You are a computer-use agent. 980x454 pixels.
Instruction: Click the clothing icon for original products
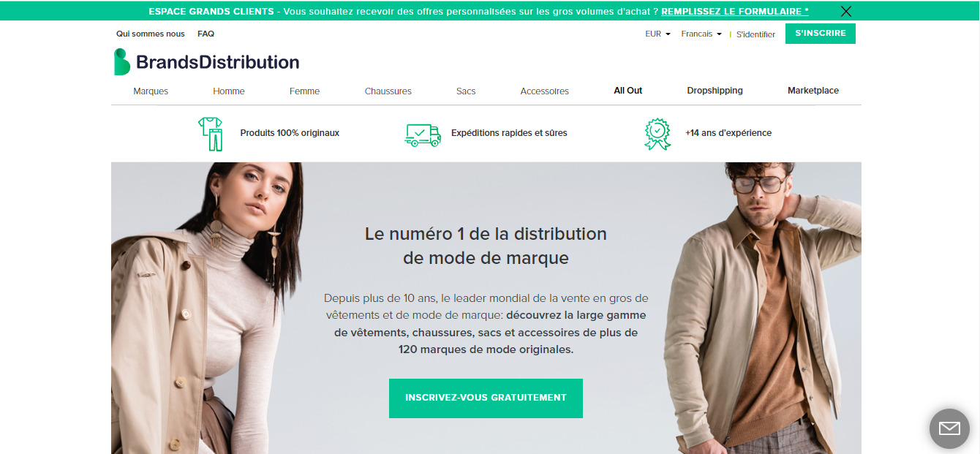(x=211, y=134)
